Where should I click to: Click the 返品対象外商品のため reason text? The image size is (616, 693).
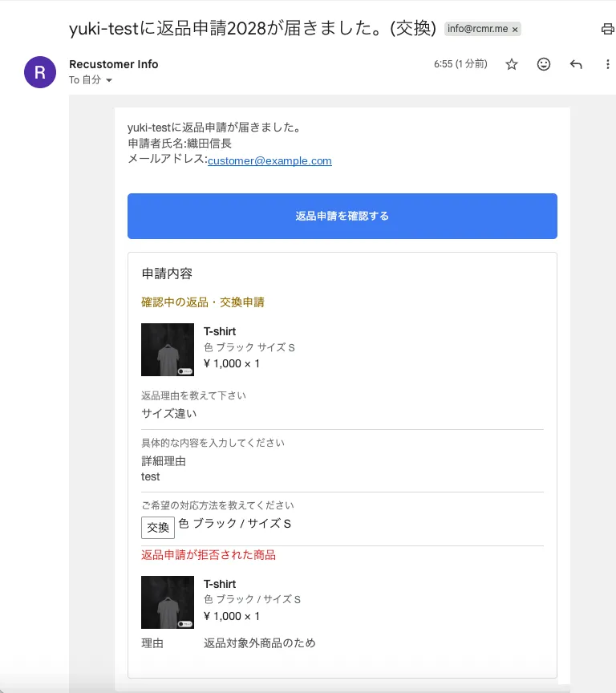[x=259, y=643]
